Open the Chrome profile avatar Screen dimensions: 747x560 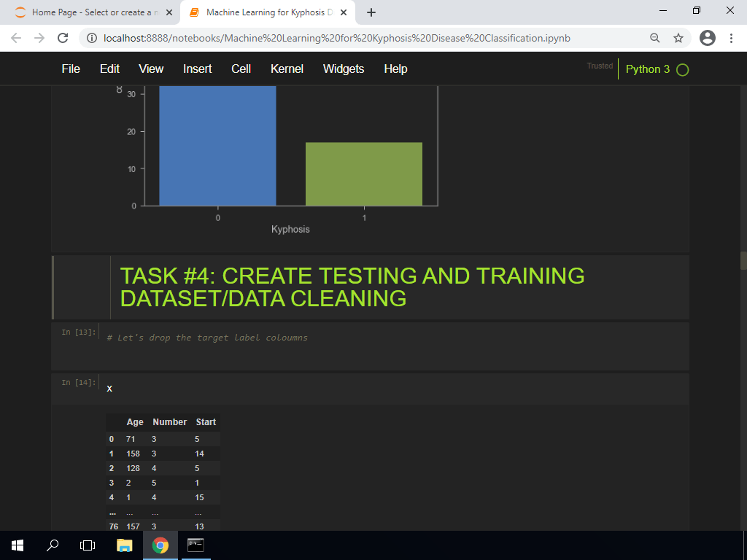point(708,38)
